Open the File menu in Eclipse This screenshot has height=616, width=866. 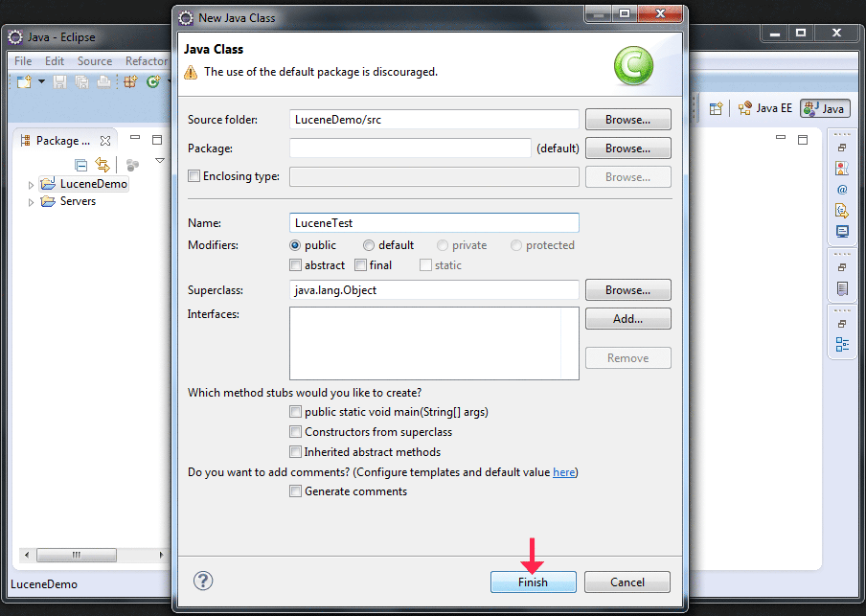[23, 61]
